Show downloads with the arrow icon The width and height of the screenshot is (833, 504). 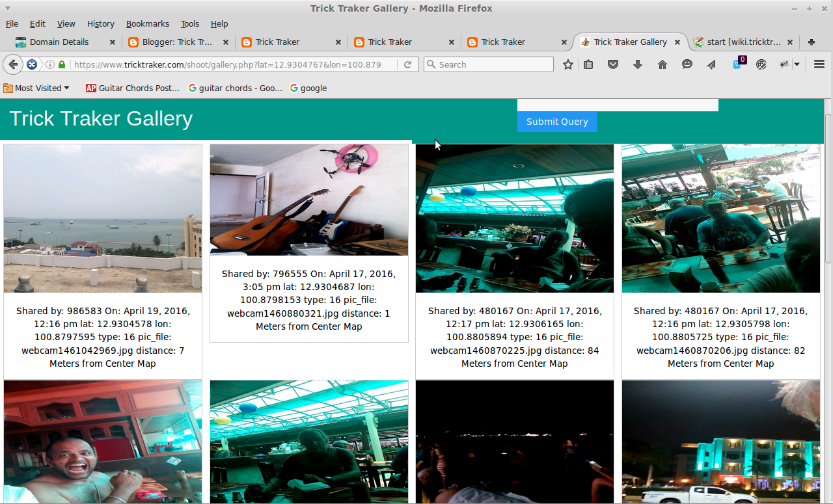[638, 64]
